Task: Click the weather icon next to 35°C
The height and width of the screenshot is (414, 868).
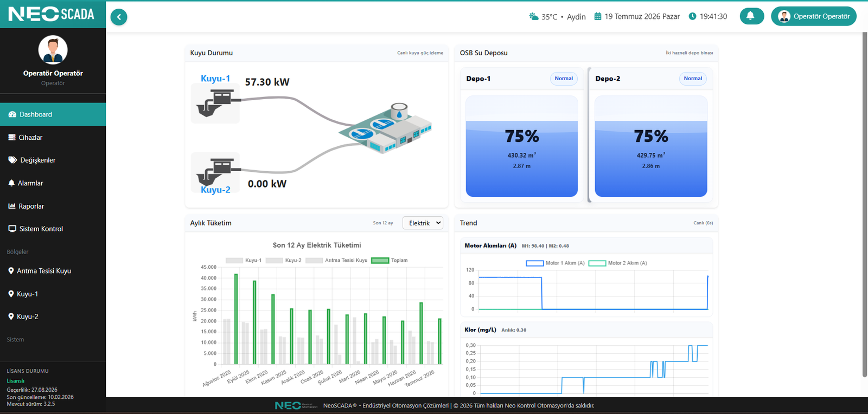Action: pyautogui.click(x=534, y=17)
